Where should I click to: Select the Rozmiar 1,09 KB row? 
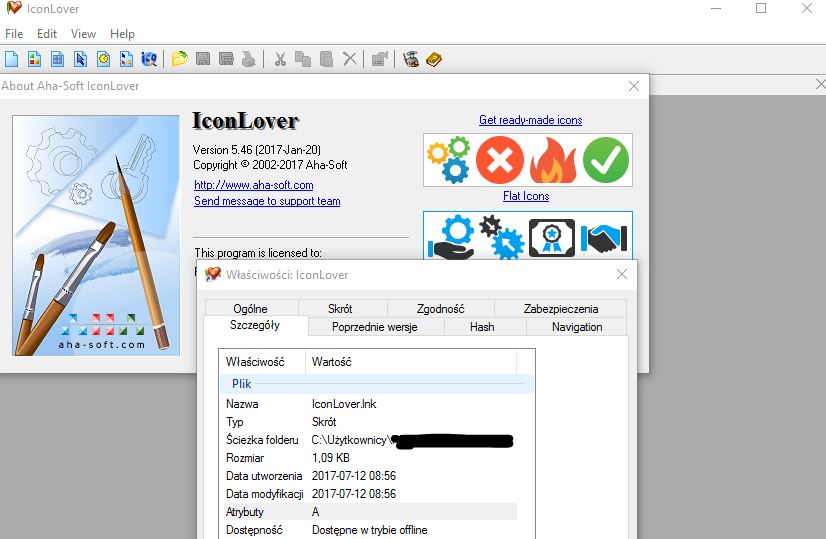[x=370, y=458]
